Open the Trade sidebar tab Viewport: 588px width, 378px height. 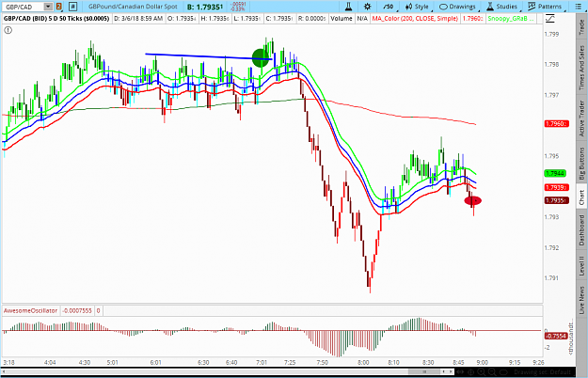pos(581,27)
